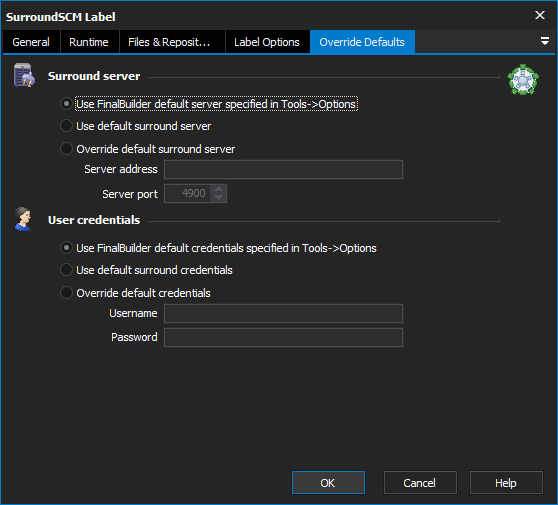Click the User credentials section heading
This screenshot has height=505, width=558.
coord(94,220)
